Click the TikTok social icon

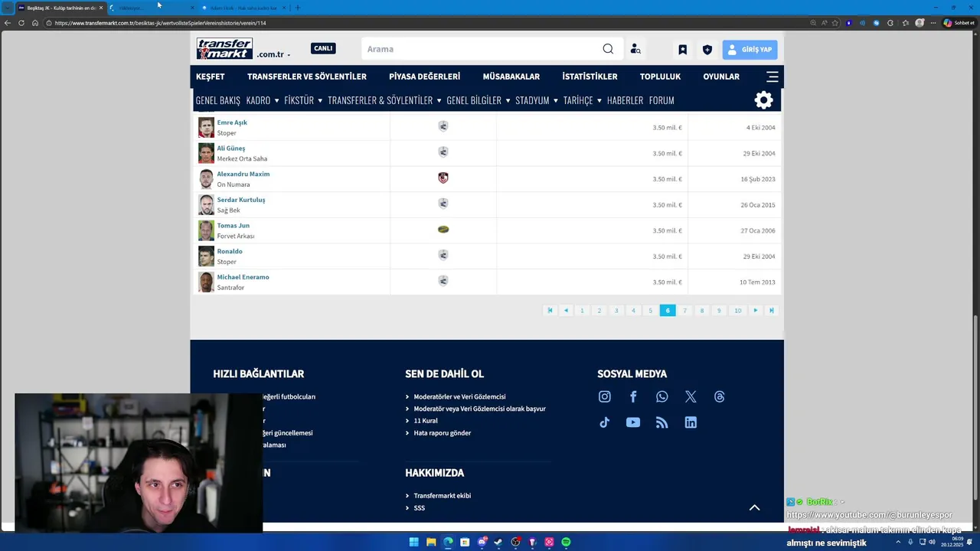coord(605,422)
